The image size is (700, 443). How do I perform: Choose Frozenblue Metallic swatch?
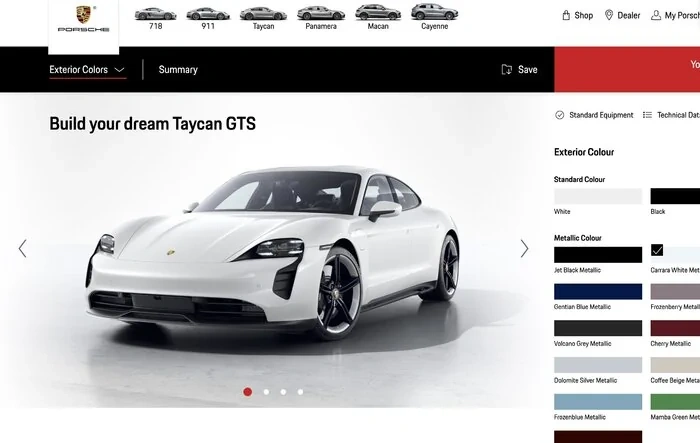point(598,402)
